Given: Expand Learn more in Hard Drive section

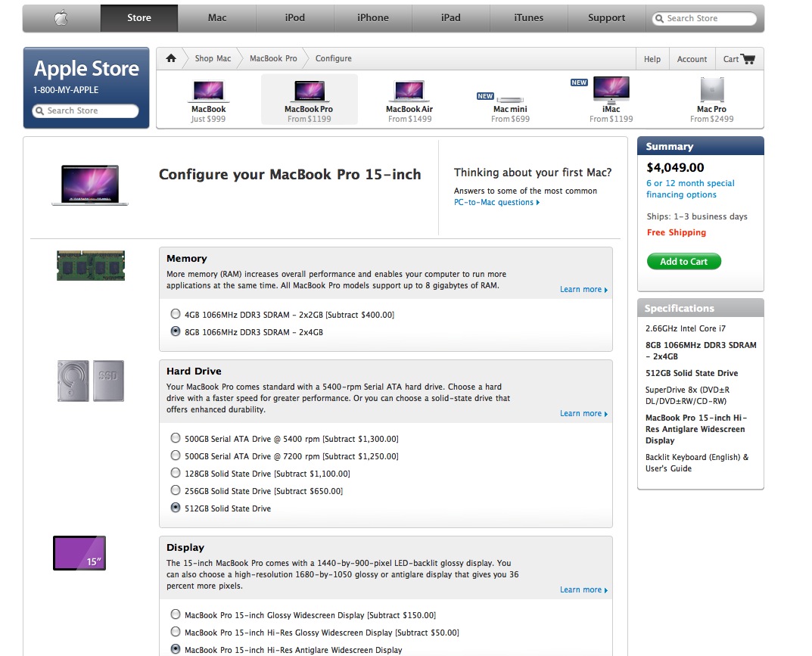Looking at the screenshot, I should (x=583, y=414).
